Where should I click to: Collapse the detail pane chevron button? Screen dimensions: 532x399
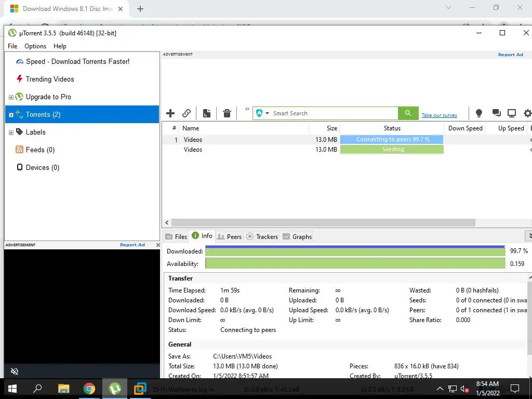[x=528, y=236]
